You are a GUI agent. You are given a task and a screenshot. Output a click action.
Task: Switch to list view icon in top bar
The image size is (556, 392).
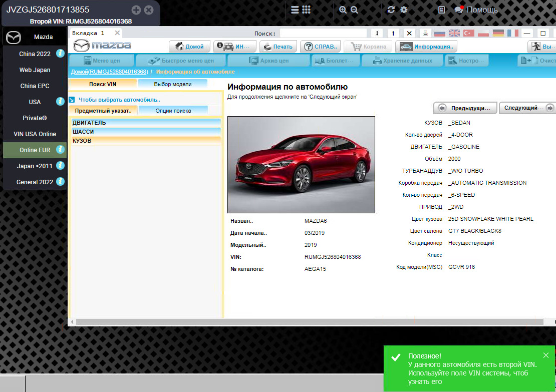(295, 10)
